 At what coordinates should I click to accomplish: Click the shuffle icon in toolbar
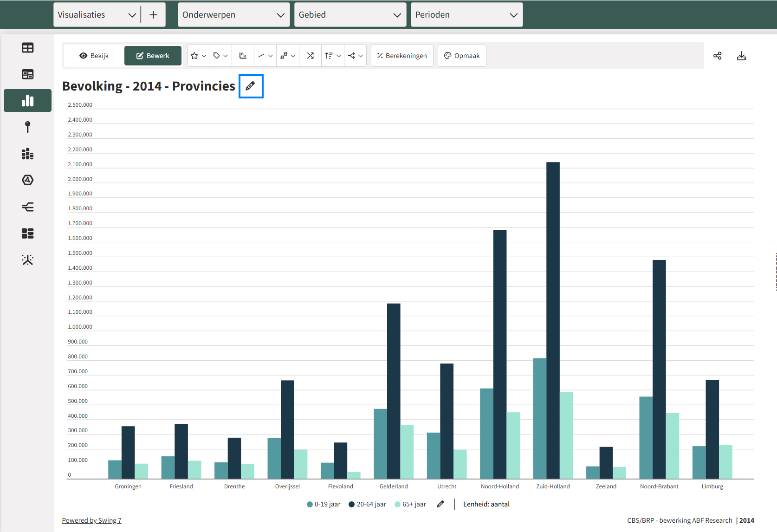click(x=310, y=56)
